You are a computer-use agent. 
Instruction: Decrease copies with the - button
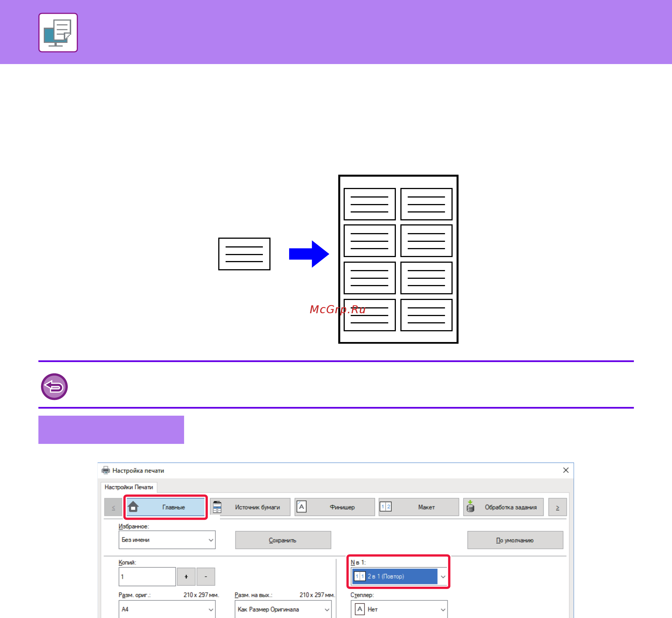click(x=206, y=577)
